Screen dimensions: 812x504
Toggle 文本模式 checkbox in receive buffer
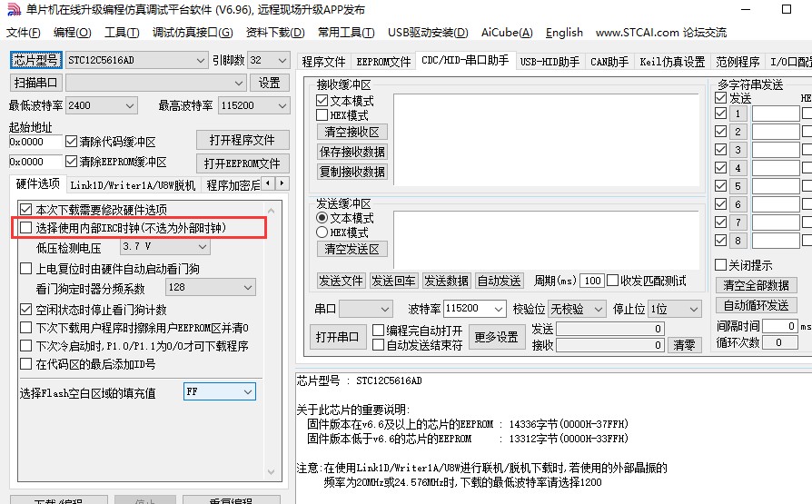(322, 100)
